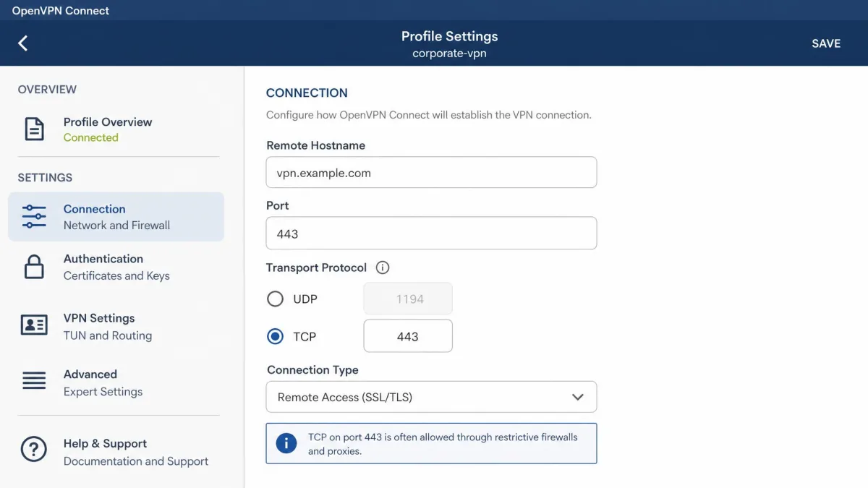Click the OpenVPN Connect window title
868x488 pixels.
(x=61, y=11)
